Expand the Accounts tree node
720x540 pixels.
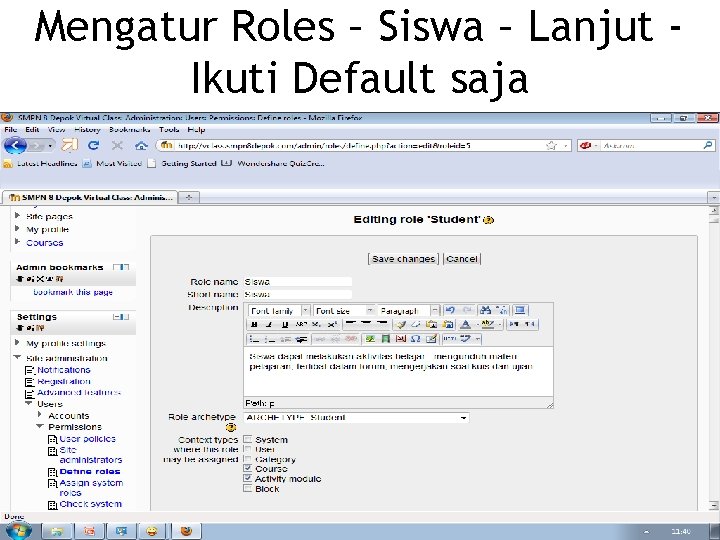[40, 415]
